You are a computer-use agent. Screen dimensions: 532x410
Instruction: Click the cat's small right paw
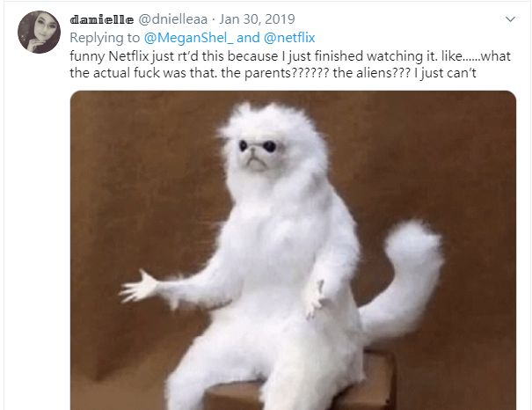pyautogui.click(x=315, y=299)
